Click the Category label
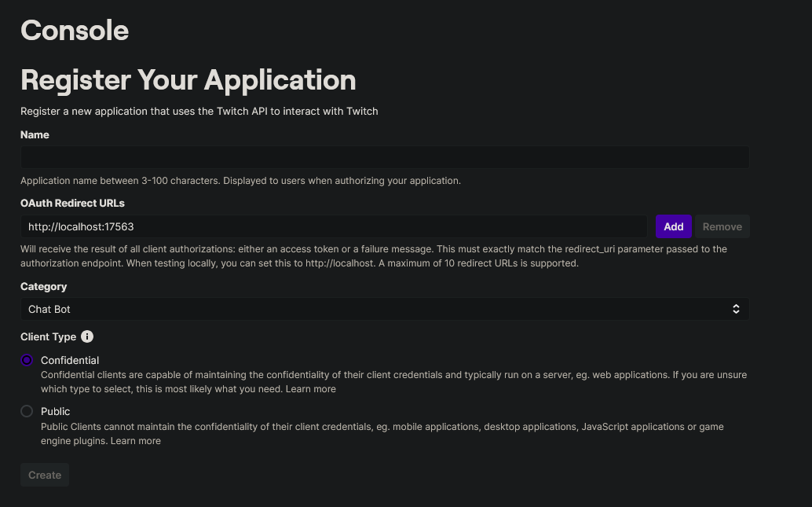Viewport: 812px width, 507px height. click(x=43, y=287)
